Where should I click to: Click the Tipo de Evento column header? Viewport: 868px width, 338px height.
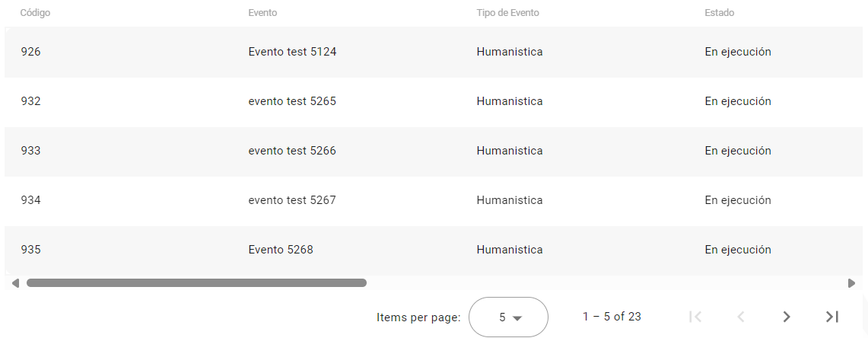pos(508,13)
